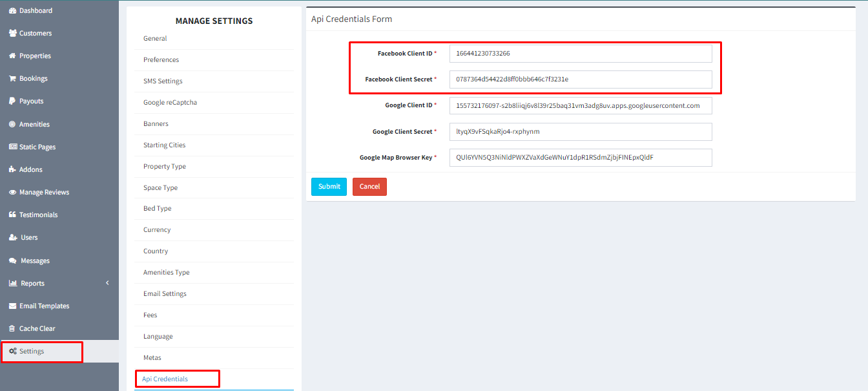Click the Testimonials quote icon
The height and width of the screenshot is (391, 868).
(12, 215)
